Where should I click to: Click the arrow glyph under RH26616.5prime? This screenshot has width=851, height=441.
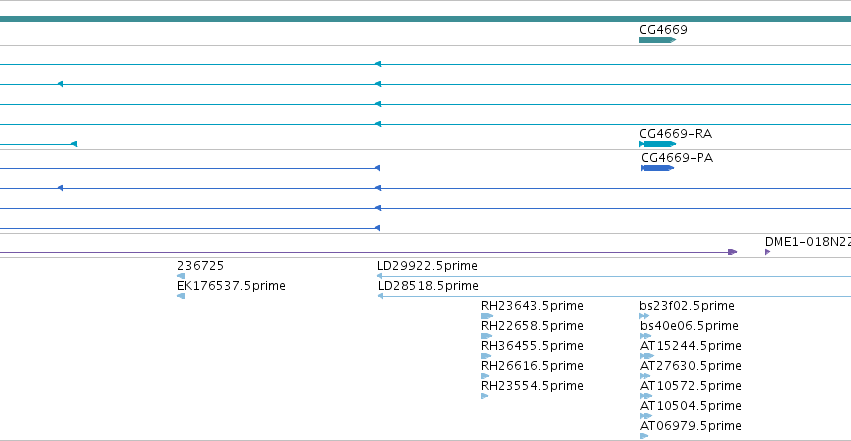[x=485, y=376]
